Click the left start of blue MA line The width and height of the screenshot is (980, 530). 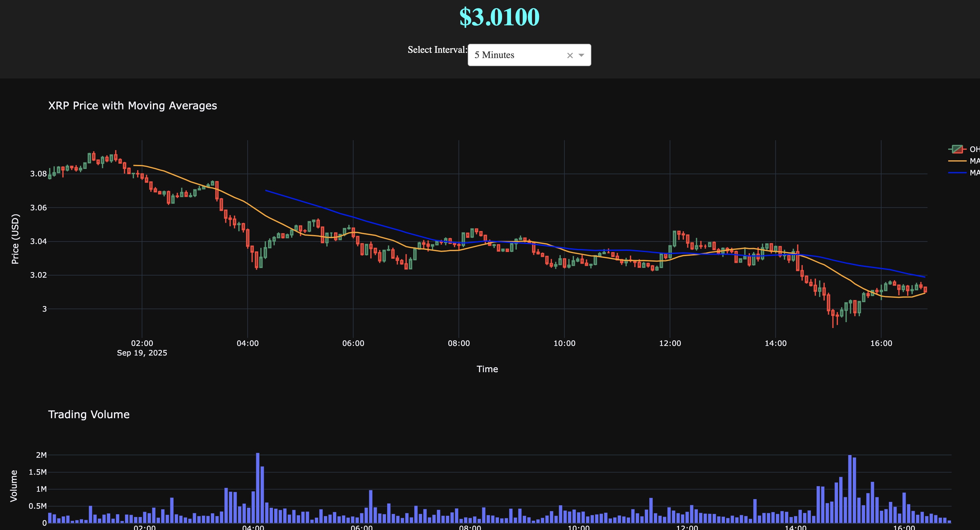[266, 191]
